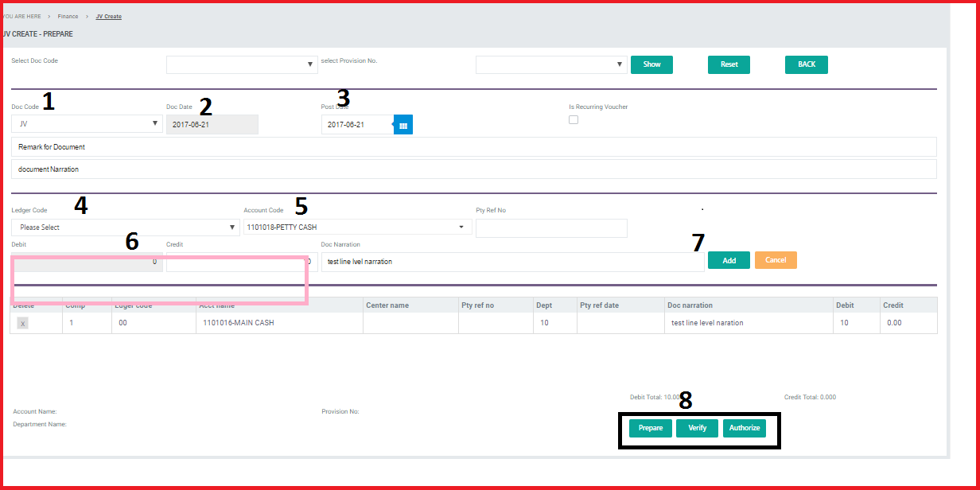980x490 pixels.
Task: Click the JV Create breadcrumb
Action: [x=109, y=16]
